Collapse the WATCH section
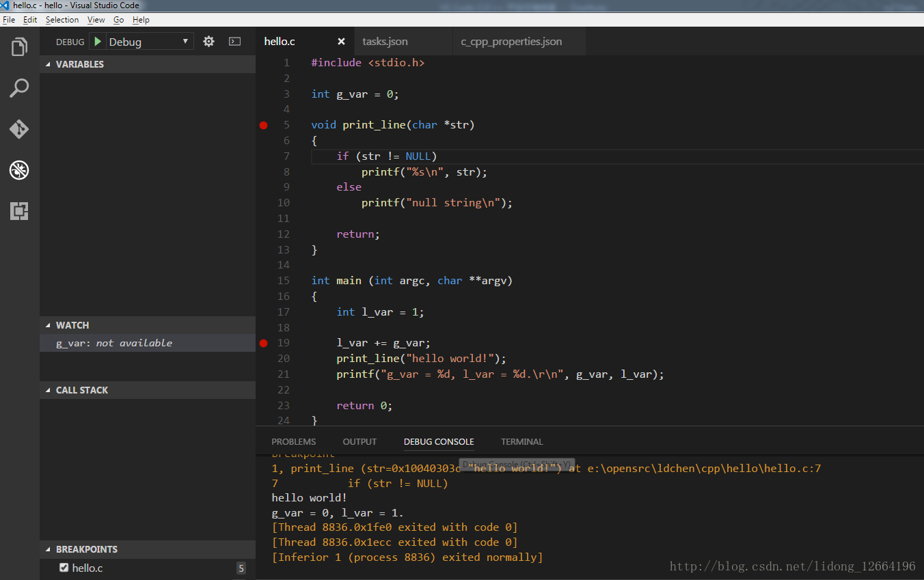This screenshot has height=580, width=924. pos(72,325)
